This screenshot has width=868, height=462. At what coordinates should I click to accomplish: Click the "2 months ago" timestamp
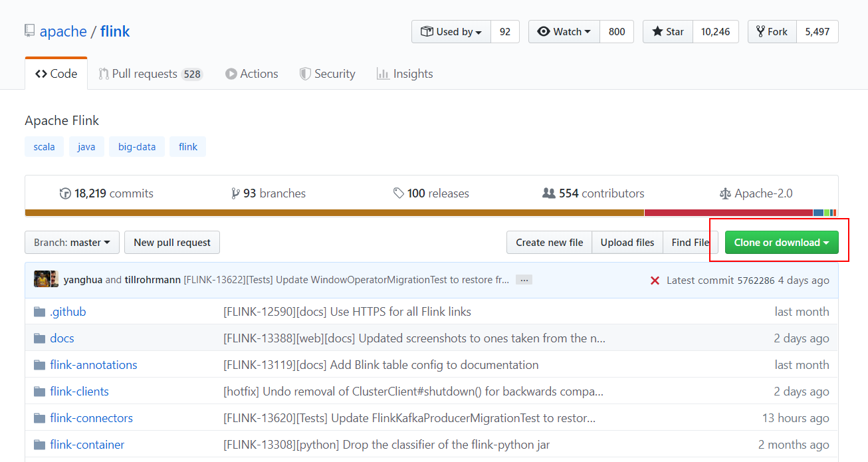(x=794, y=445)
